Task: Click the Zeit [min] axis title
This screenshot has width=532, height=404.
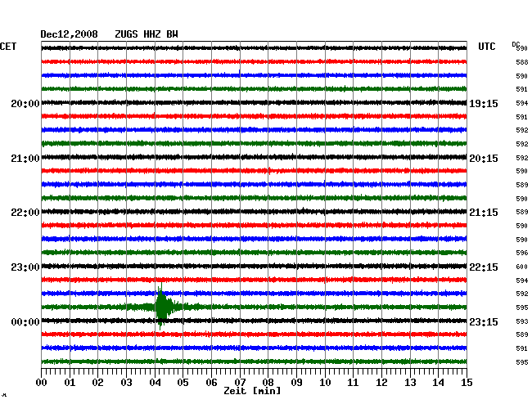Action: (x=252, y=391)
